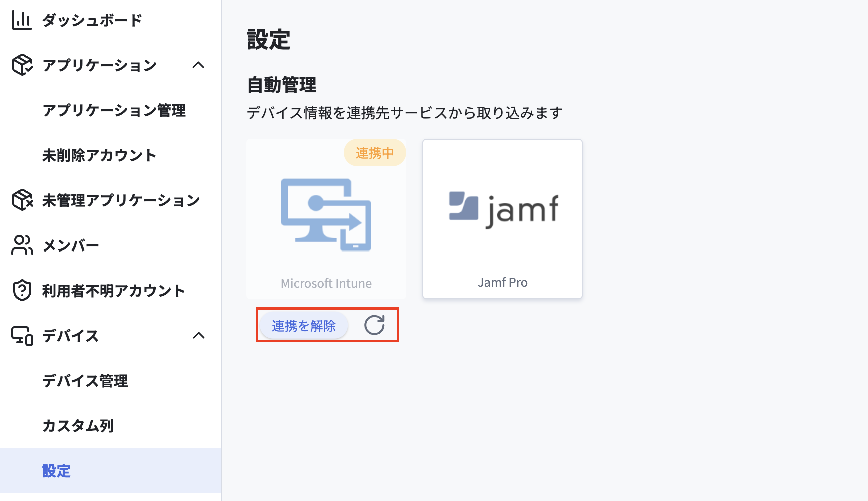Screen dimensions: 868x501
Task: Click the dashboard bar chart icon
Action: point(22,20)
